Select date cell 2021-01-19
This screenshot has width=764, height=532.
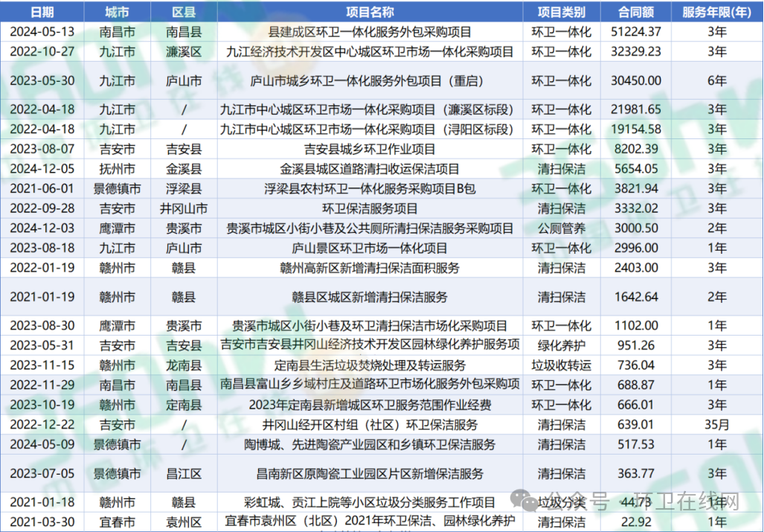(x=42, y=297)
